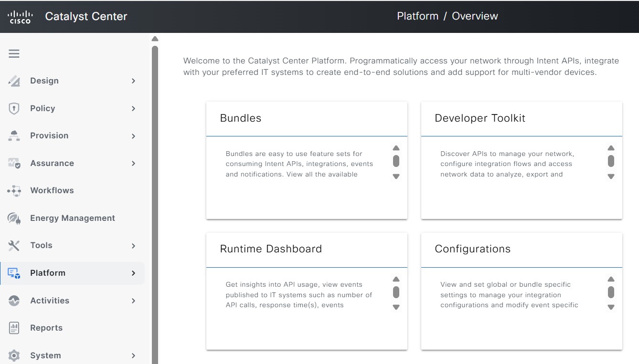This screenshot has width=639, height=364.
Task: Open the Activities icon in the sidebar
Action: coord(14,301)
